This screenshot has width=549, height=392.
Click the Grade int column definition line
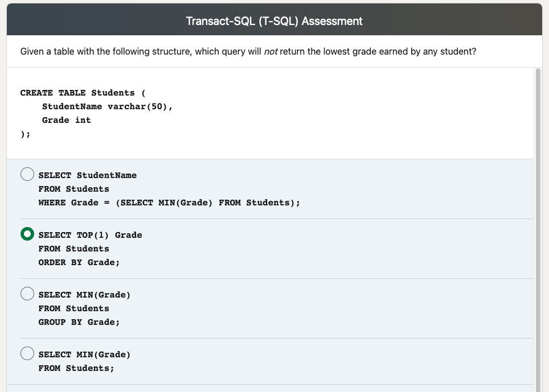pyautogui.click(x=67, y=120)
